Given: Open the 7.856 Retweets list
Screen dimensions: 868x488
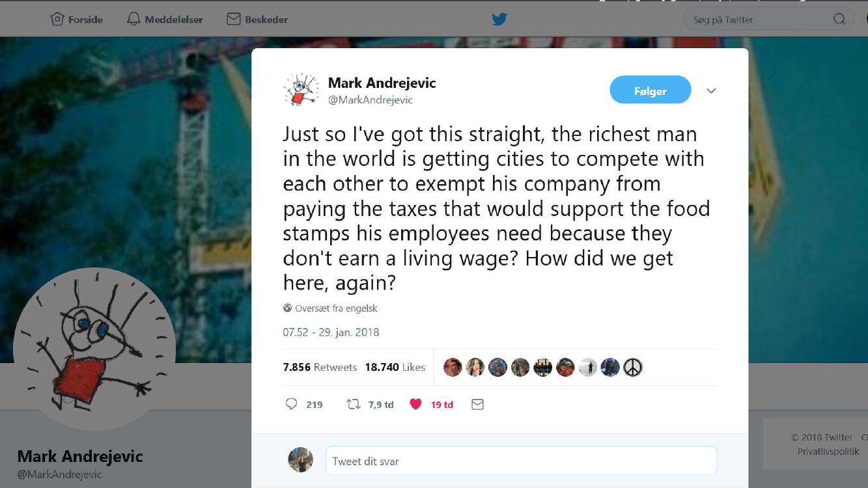Looking at the screenshot, I should [x=320, y=367].
